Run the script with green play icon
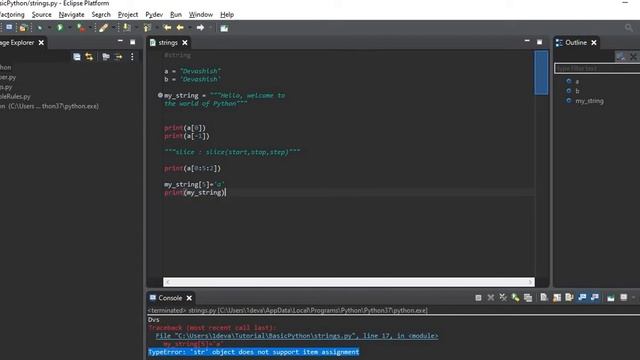This screenshot has height=360, width=640. [60, 28]
